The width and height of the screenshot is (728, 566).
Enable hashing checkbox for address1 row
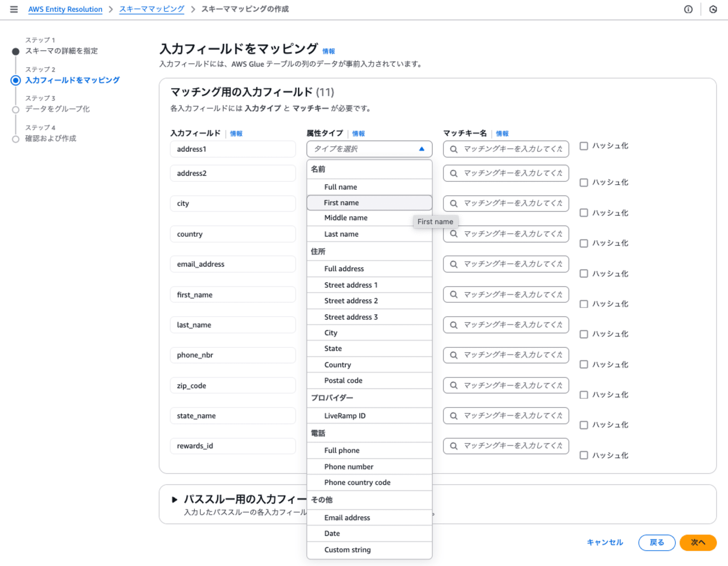click(583, 146)
